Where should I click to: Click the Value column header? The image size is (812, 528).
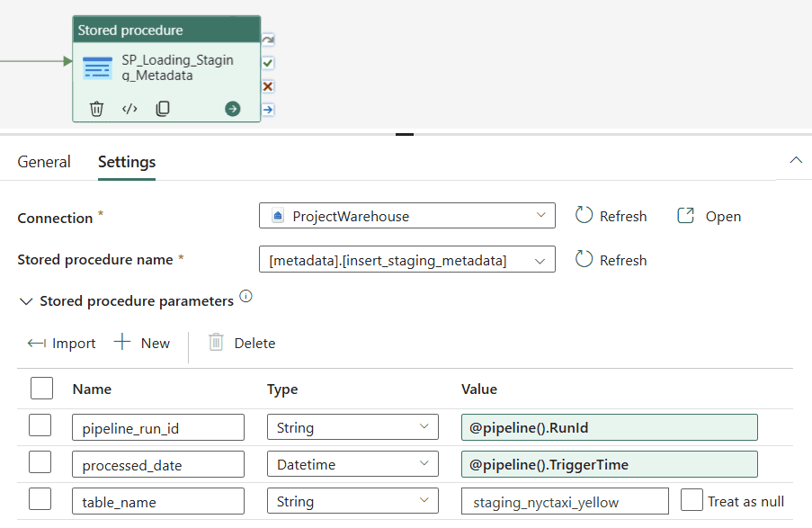[x=479, y=389]
